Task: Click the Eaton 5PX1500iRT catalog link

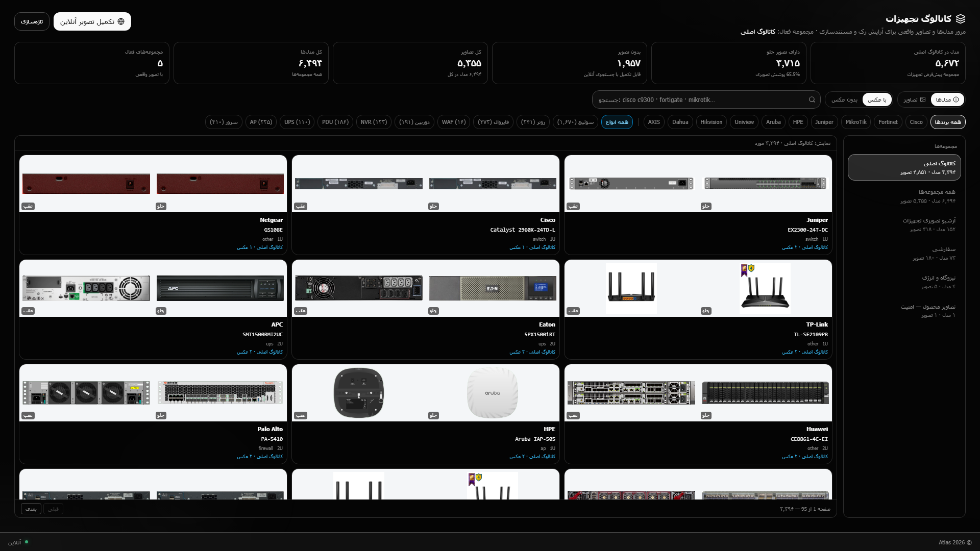Action: pyautogui.click(x=532, y=352)
